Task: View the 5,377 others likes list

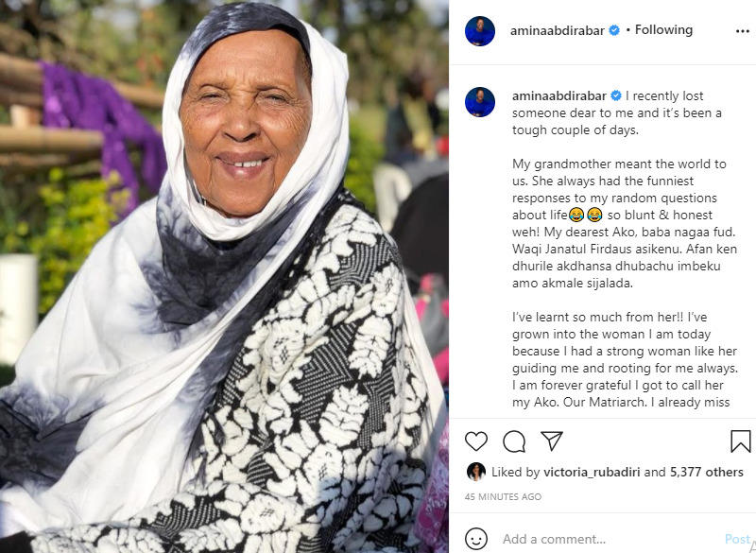Action: pos(707,472)
